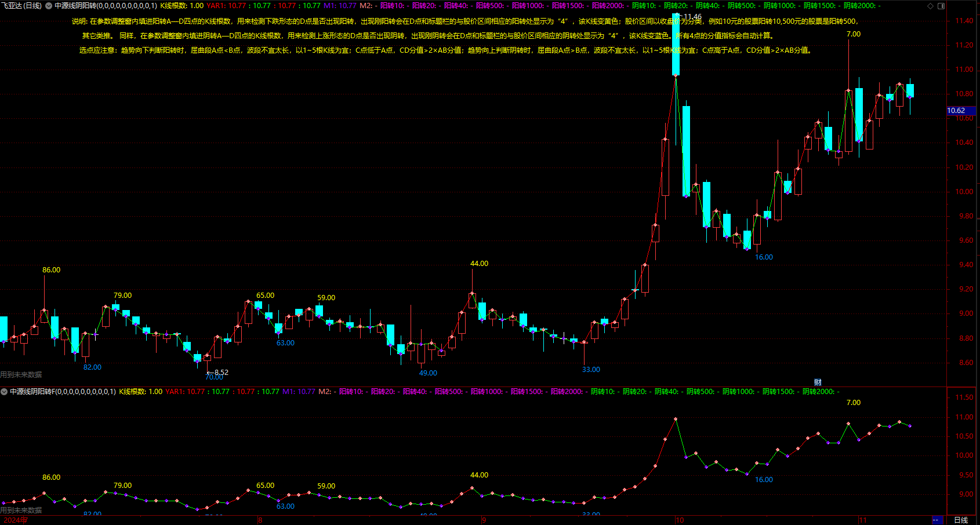Viewport: 980px width, 525px height.
Task: Click the blue 63.00 label in main chart
Action: pos(285,343)
